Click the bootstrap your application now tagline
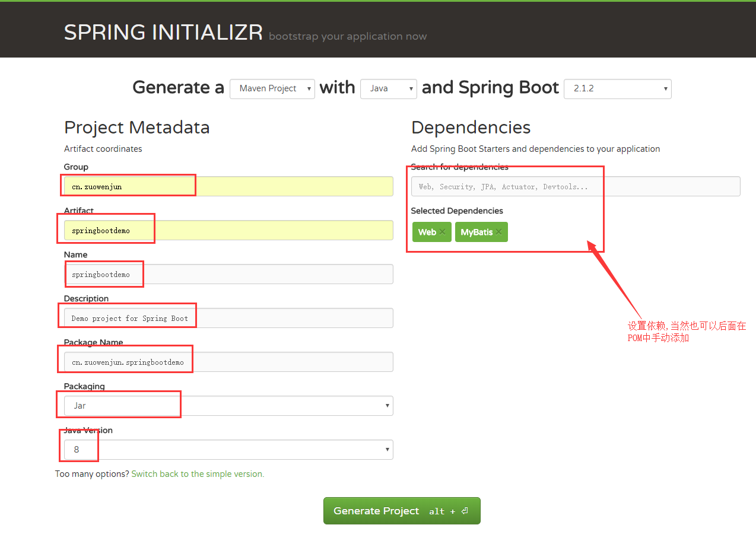The width and height of the screenshot is (756, 541). pos(348,37)
